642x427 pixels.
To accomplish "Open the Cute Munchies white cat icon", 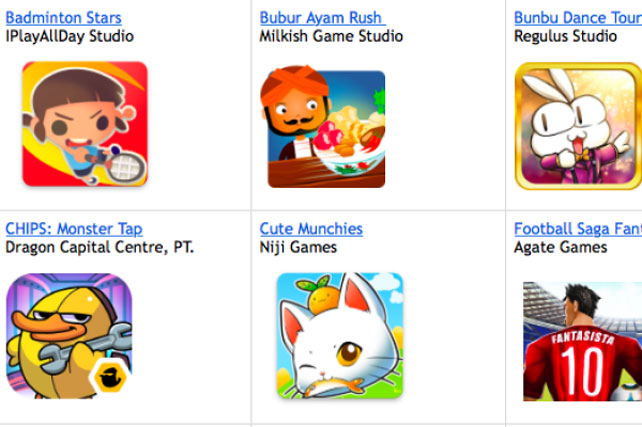I will (x=340, y=336).
